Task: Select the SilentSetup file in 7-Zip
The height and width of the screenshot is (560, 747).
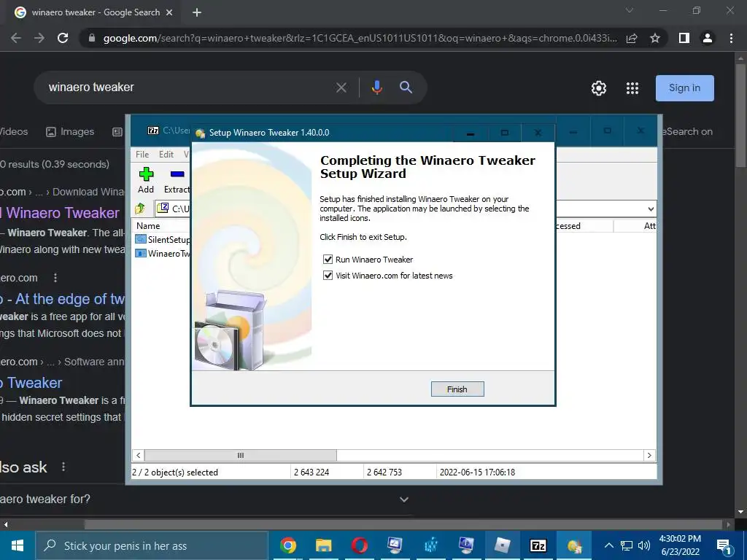Action: 163,239
